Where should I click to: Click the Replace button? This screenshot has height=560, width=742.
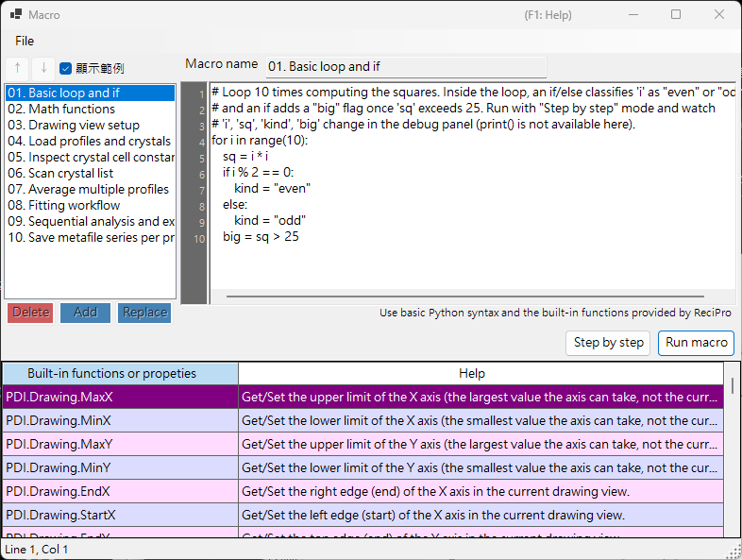[144, 313]
